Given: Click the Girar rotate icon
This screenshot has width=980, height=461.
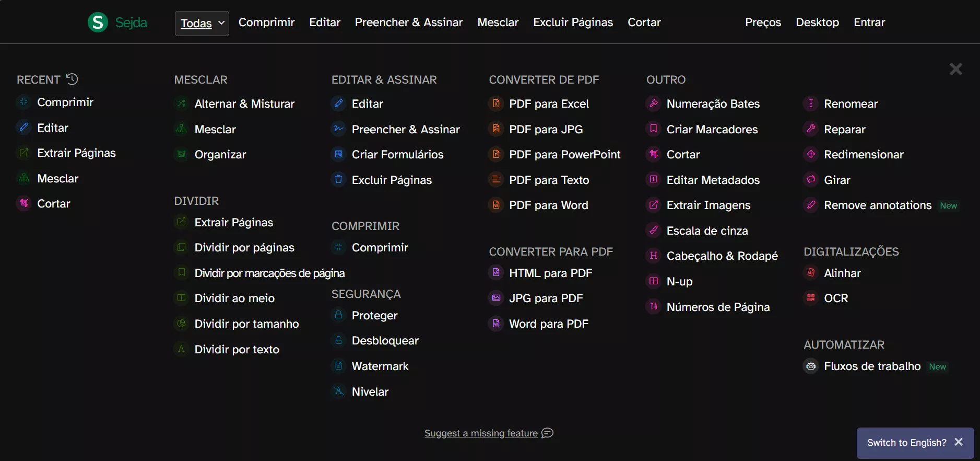Looking at the screenshot, I should (811, 180).
